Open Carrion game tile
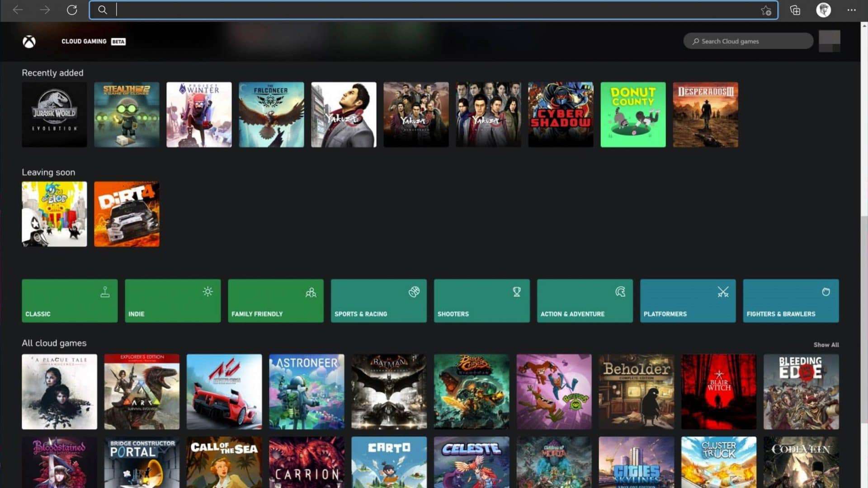Screen dimensions: 868x488 click(307, 462)
